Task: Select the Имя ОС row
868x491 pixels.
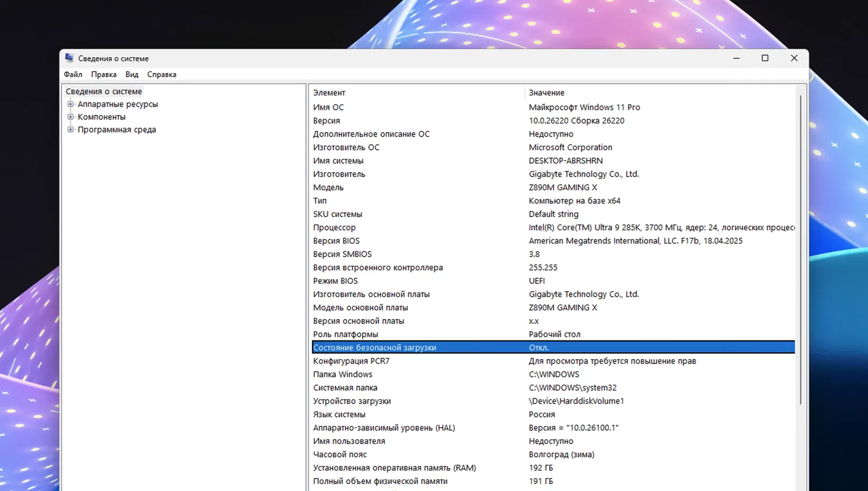Action: (553, 107)
